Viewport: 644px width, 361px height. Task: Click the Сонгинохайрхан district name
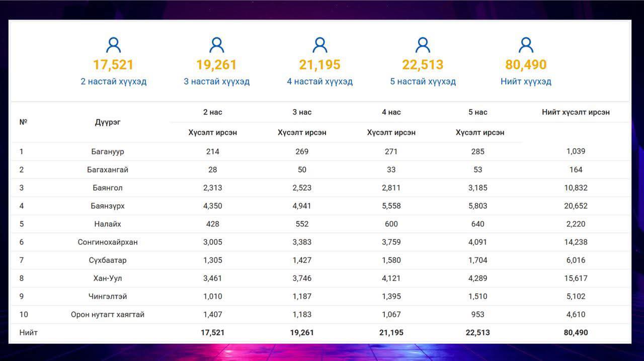tap(108, 242)
